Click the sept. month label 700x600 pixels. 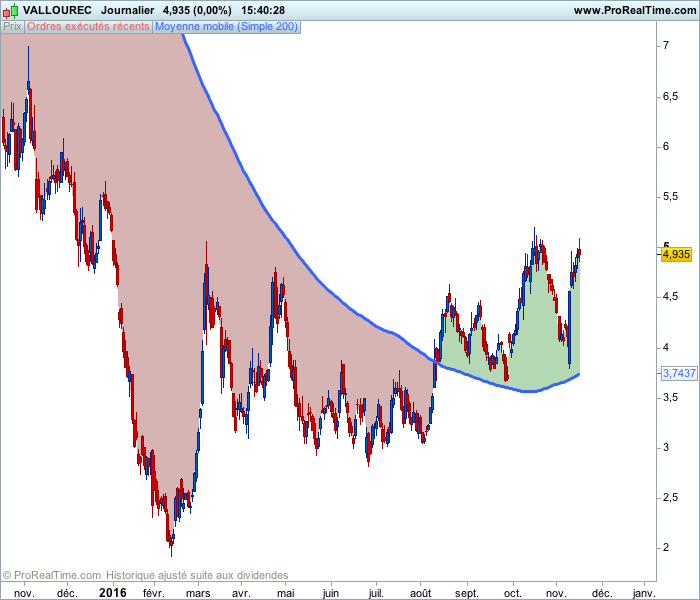click(x=467, y=593)
